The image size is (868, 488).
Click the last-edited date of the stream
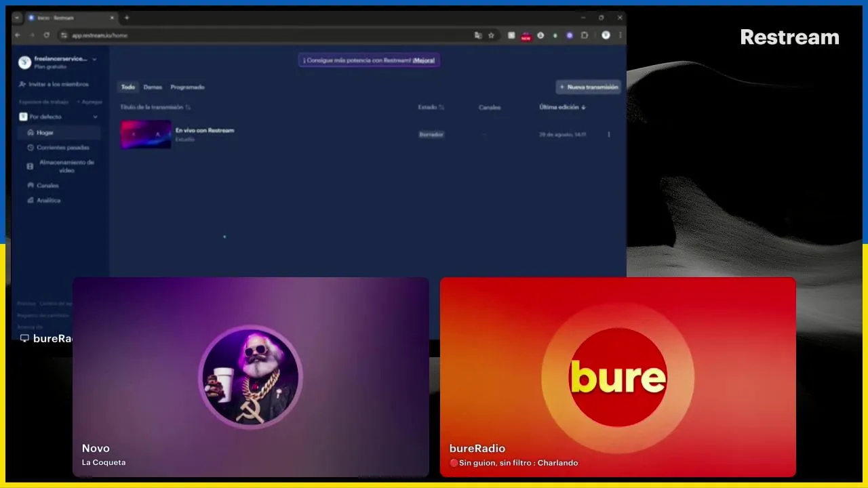coord(563,134)
